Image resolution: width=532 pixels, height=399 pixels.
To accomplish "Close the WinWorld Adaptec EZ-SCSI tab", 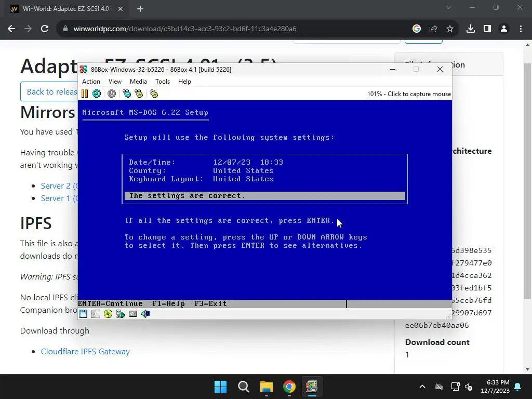I will tap(121, 9).
